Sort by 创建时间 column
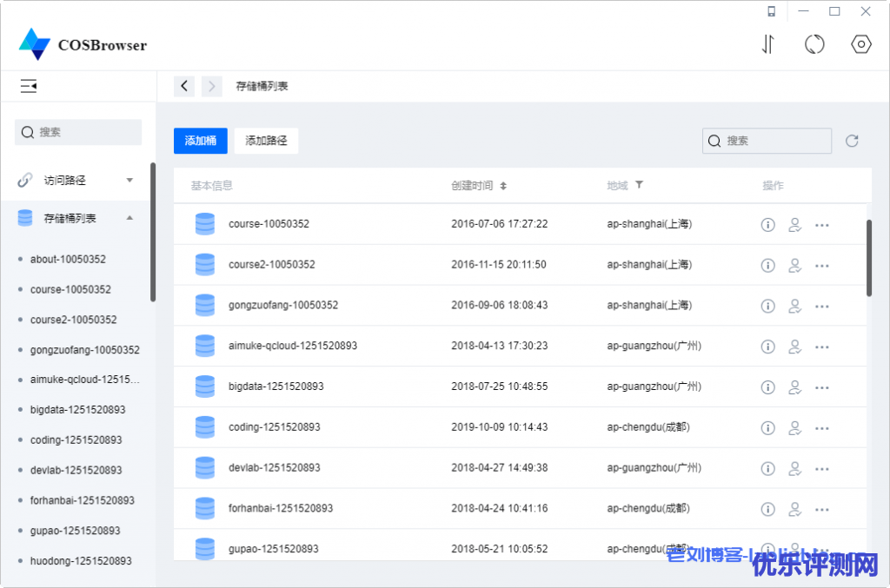The width and height of the screenshot is (890, 588). click(x=503, y=186)
